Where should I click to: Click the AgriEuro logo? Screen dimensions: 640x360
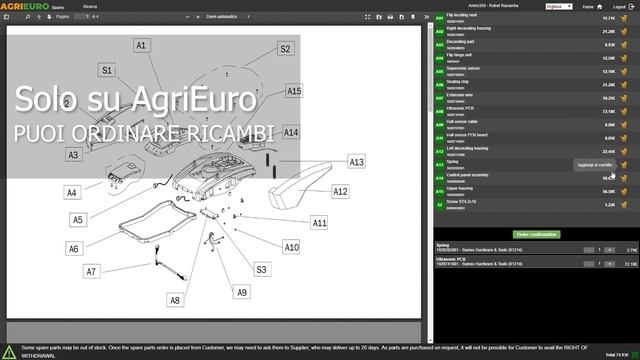(x=24, y=6)
